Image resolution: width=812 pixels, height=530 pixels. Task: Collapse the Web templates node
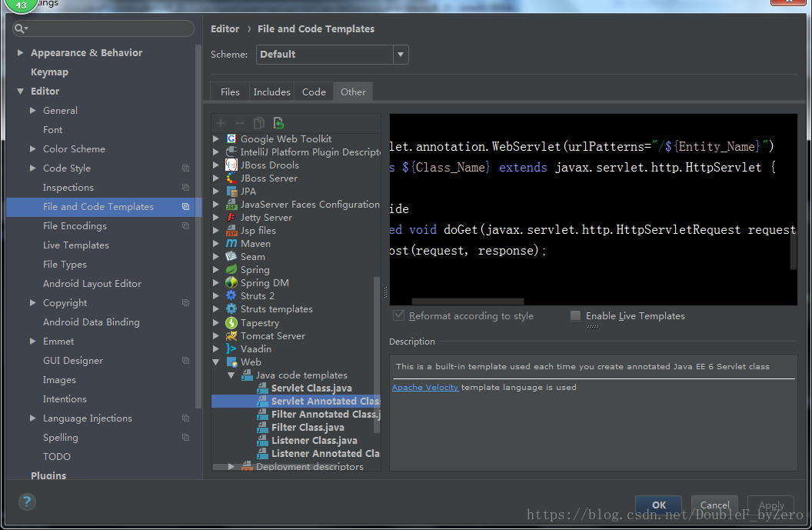click(x=216, y=362)
